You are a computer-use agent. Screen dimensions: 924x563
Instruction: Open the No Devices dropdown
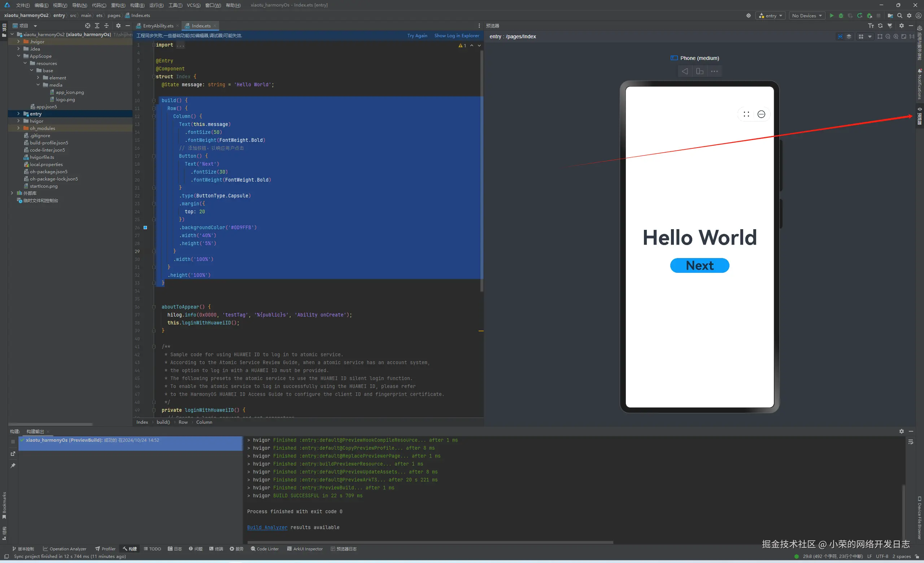[x=807, y=16]
